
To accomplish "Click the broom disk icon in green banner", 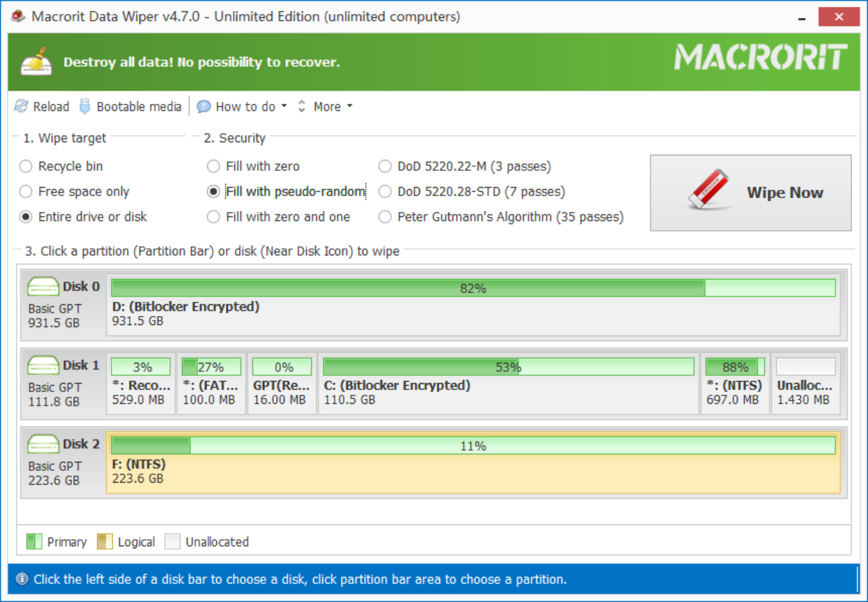I will pos(37,61).
